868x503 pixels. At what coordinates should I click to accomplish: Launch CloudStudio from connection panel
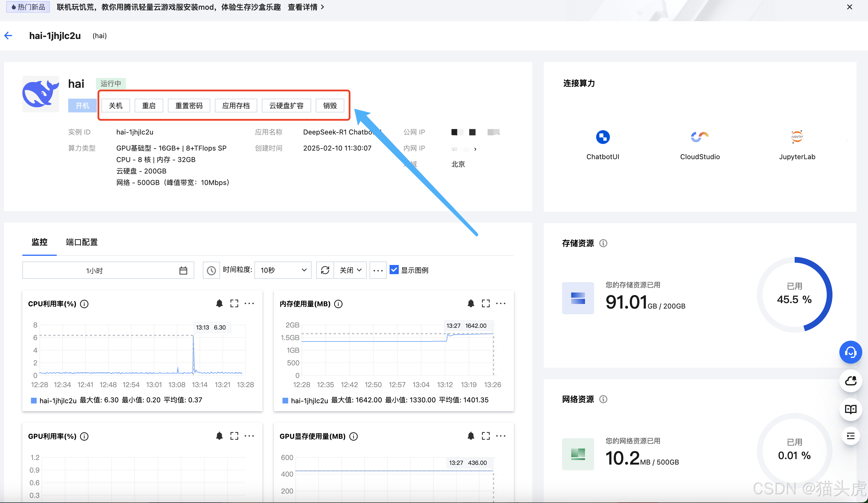(x=699, y=137)
